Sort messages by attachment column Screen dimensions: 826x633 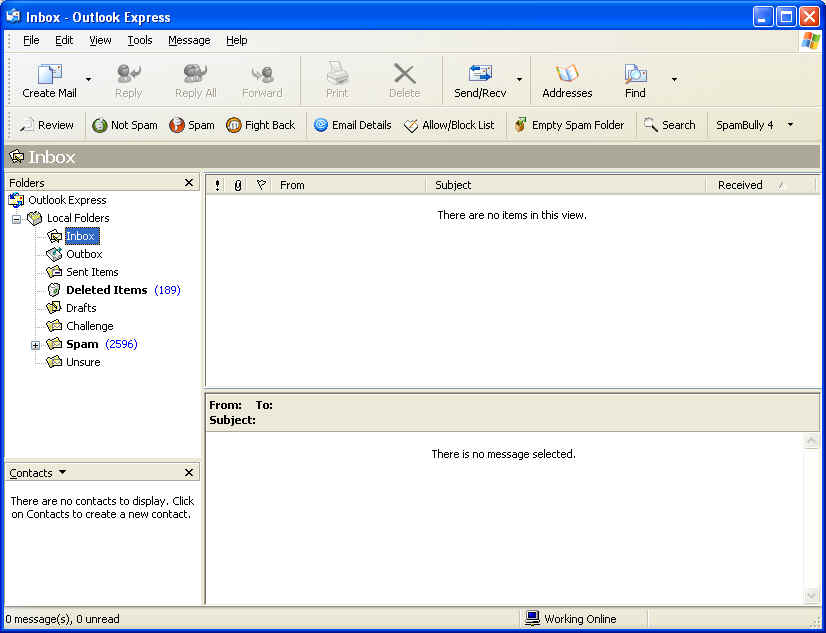(x=238, y=185)
